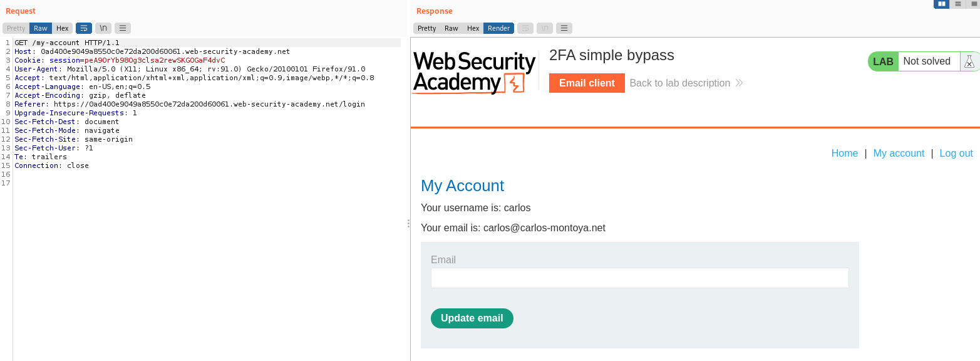Open Response panel hamburger options menu

(x=564, y=28)
